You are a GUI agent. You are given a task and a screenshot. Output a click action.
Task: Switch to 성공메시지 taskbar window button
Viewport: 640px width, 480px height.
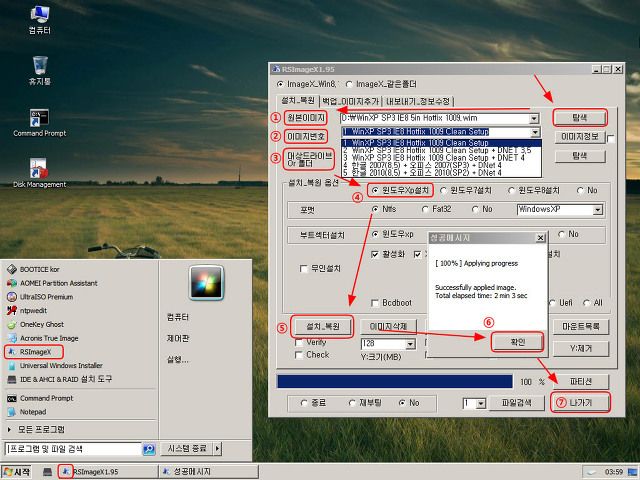(208, 472)
